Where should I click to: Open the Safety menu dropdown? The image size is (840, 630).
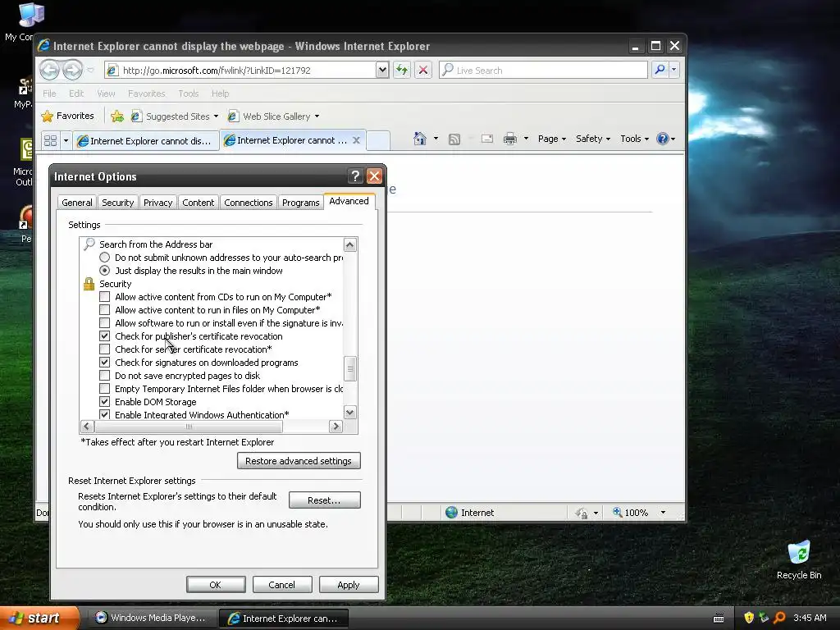click(x=592, y=139)
